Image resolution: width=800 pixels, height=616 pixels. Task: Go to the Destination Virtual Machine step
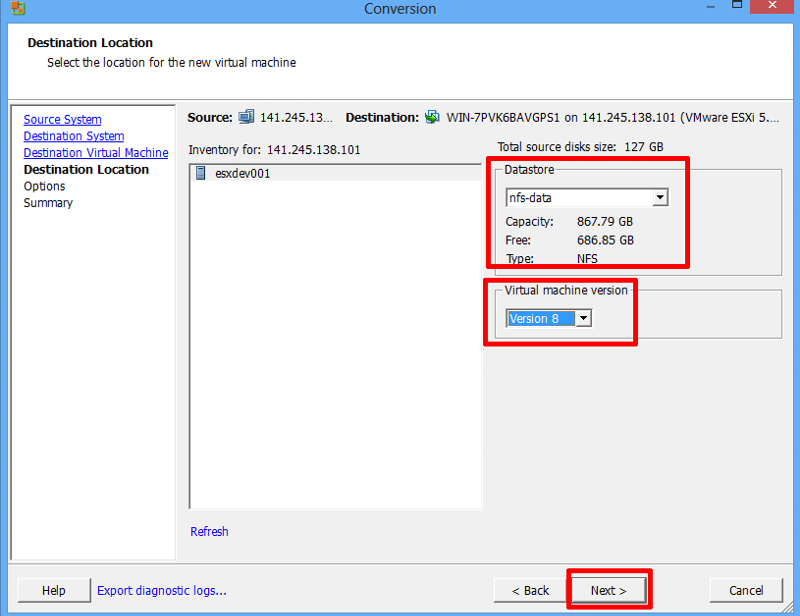point(96,153)
